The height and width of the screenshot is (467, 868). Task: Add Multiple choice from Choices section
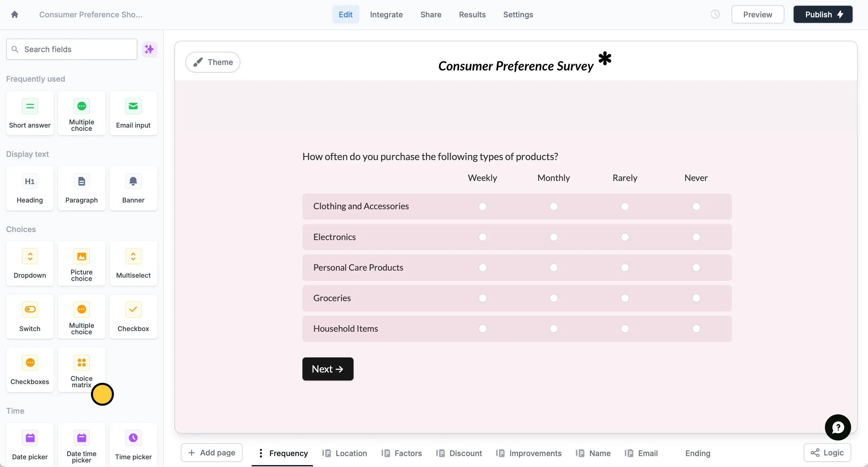coord(81,317)
